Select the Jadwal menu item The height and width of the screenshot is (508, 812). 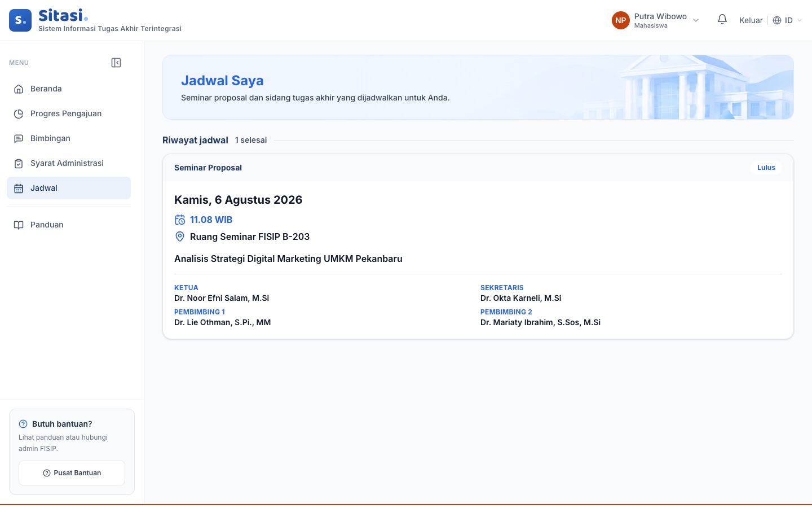(69, 188)
